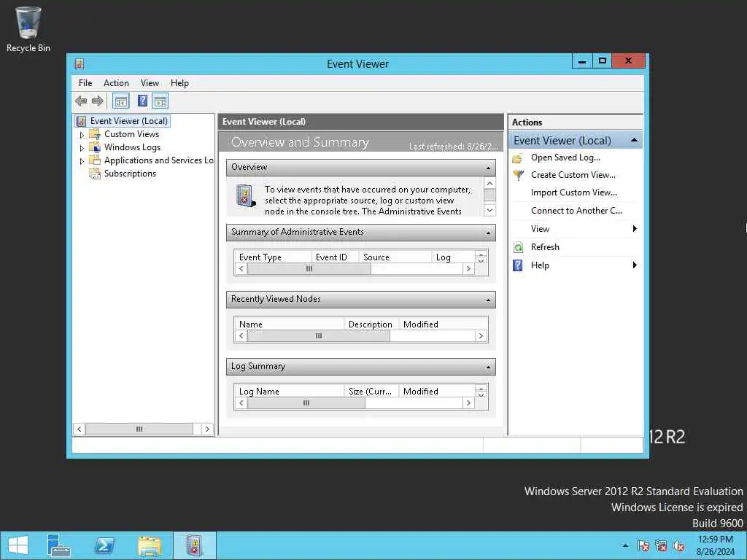Open File Explorer from the taskbar

(x=150, y=545)
